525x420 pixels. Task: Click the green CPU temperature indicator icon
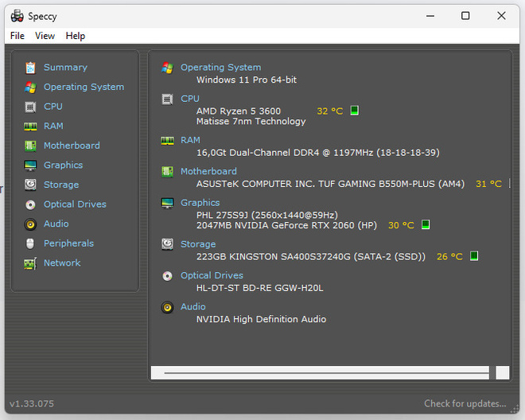point(355,111)
